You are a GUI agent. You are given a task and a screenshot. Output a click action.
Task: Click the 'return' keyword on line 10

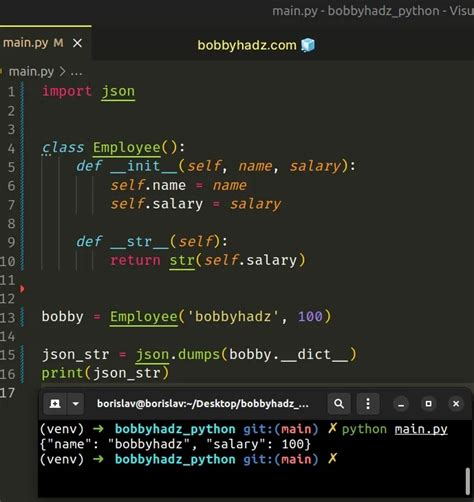pos(135,260)
